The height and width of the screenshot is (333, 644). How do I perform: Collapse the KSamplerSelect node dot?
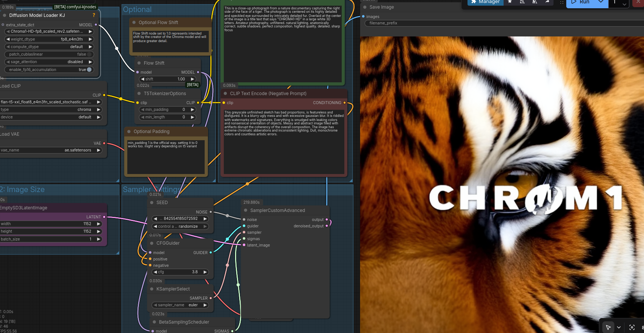tap(152, 289)
